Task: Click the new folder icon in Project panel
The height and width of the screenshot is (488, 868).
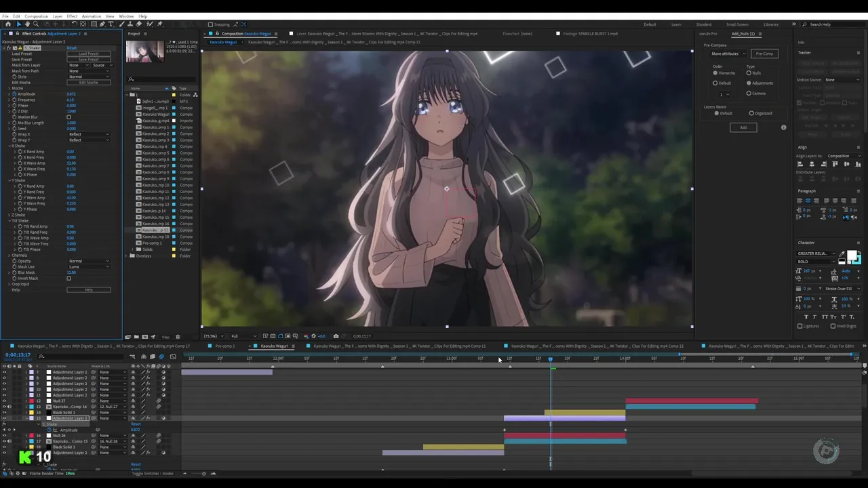Action: (x=136, y=336)
